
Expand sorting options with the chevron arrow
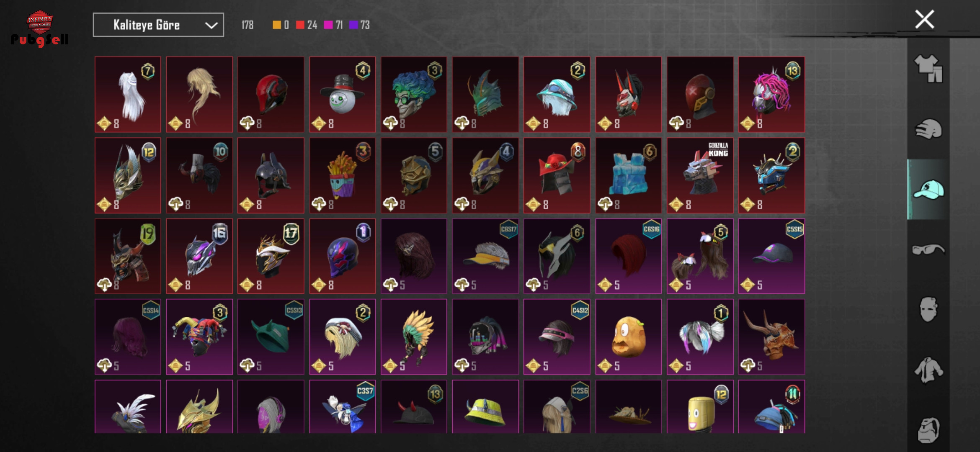click(211, 26)
